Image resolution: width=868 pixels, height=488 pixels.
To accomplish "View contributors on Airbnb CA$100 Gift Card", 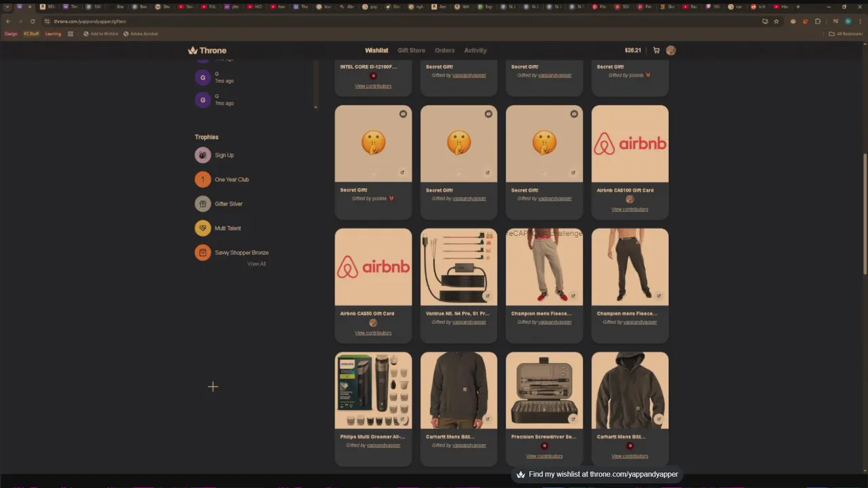I will 629,209.
